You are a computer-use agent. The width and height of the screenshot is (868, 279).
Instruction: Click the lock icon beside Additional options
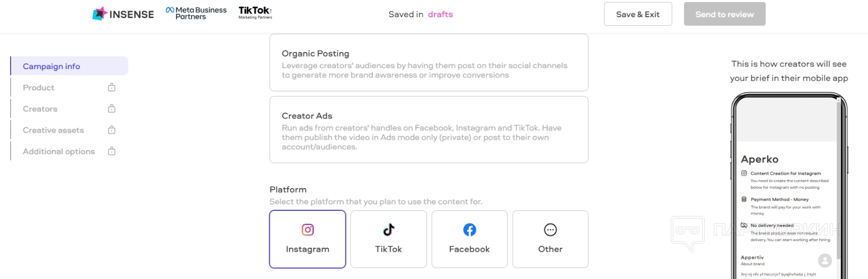pos(112,151)
